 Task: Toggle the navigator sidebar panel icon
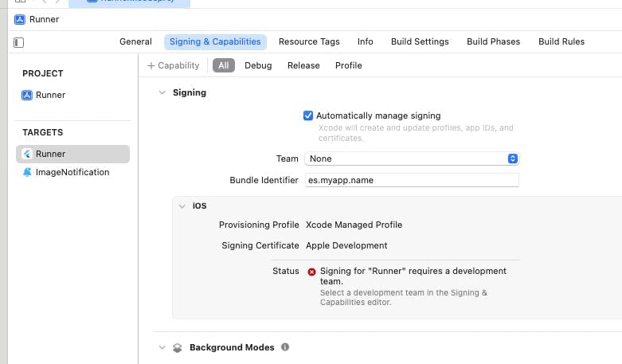pyautogui.click(x=19, y=42)
